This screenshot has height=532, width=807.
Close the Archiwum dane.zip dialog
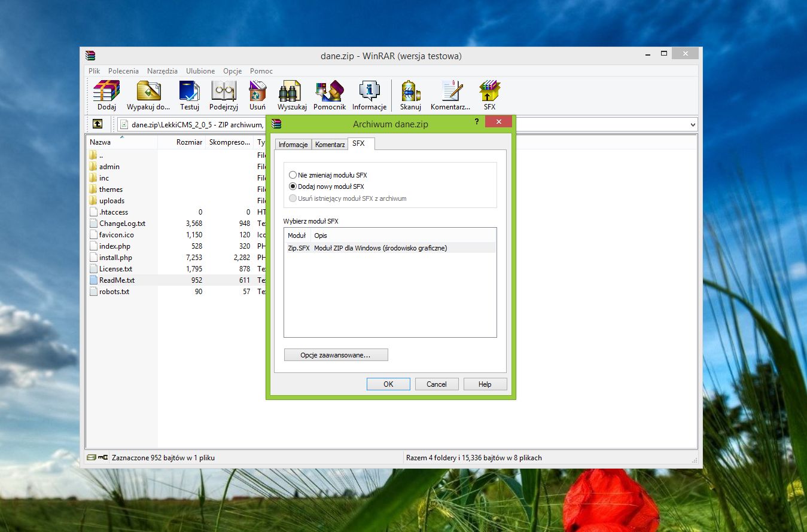pos(498,121)
